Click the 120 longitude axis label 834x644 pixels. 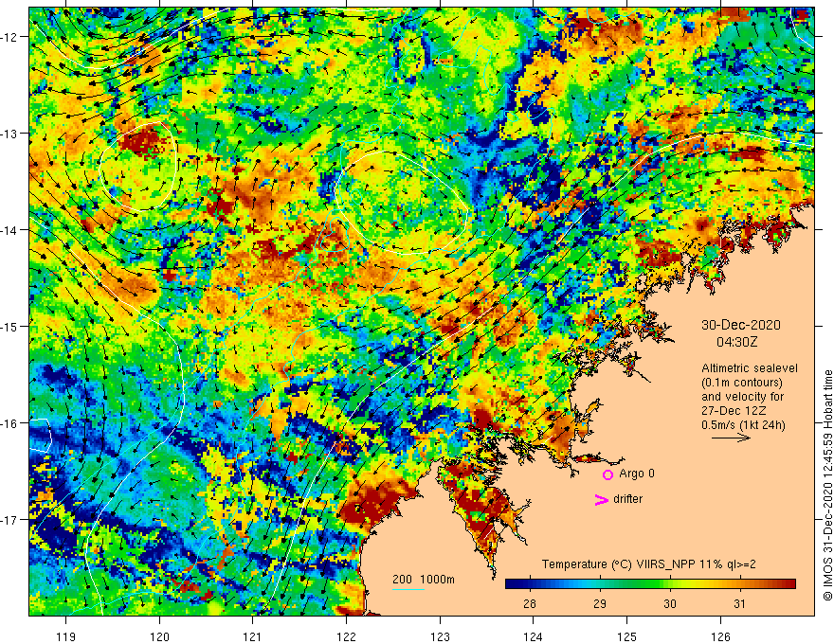[x=159, y=636]
